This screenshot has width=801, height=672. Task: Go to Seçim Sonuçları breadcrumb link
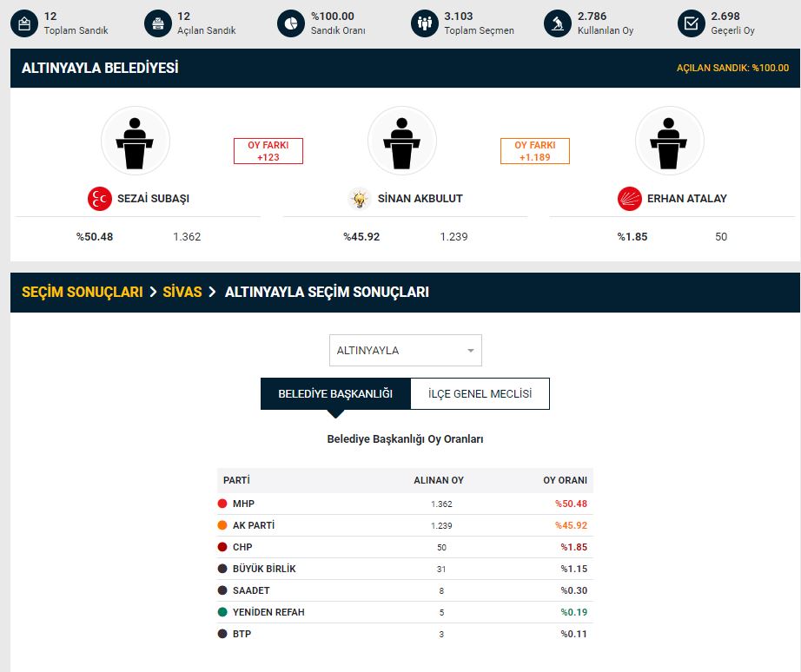coord(82,293)
